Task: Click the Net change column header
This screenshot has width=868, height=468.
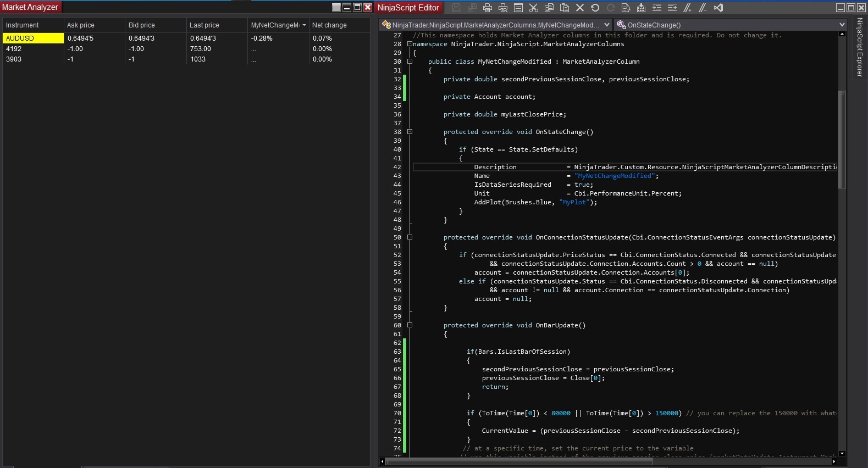Action: tap(329, 25)
